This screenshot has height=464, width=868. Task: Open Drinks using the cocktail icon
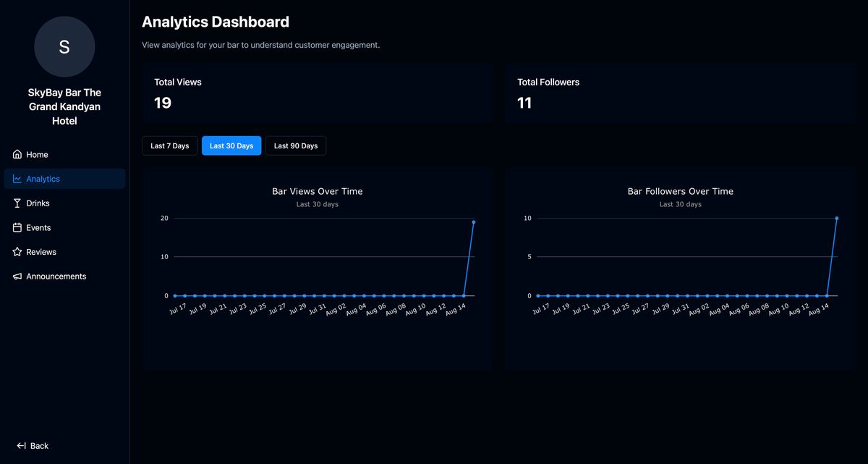14,203
